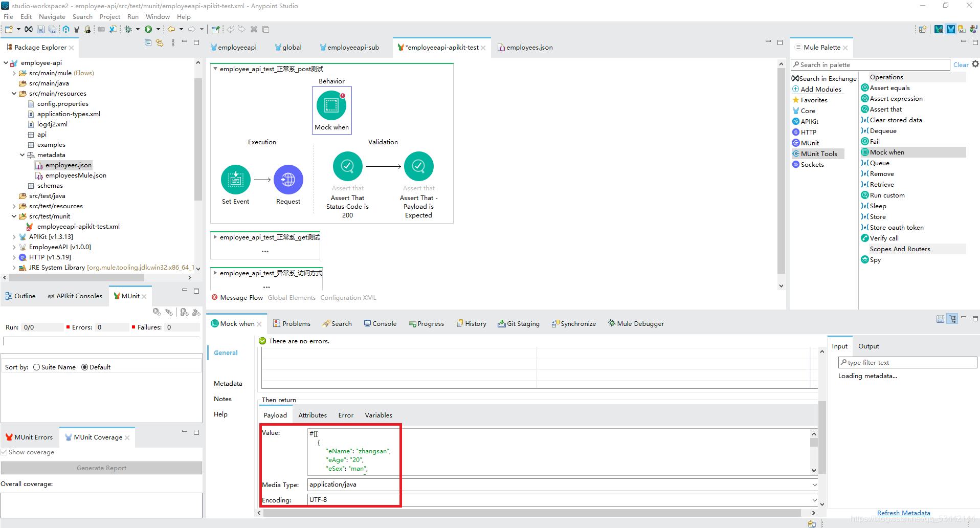
Task: Select the Sockets module in the palette
Action: (808, 164)
